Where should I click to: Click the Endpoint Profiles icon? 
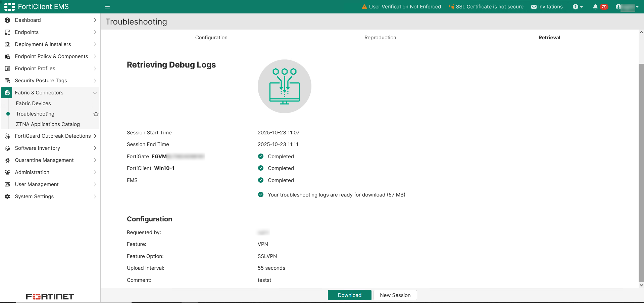pos(7,69)
